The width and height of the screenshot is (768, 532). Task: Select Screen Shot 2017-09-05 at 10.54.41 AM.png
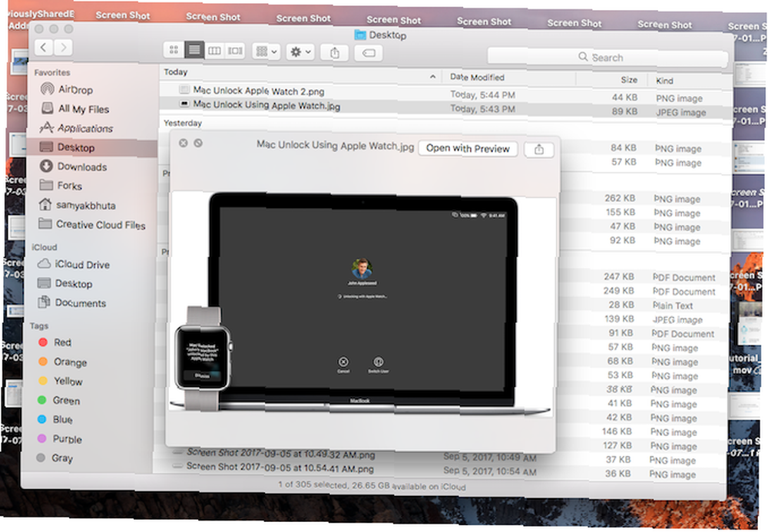(x=280, y=468)
